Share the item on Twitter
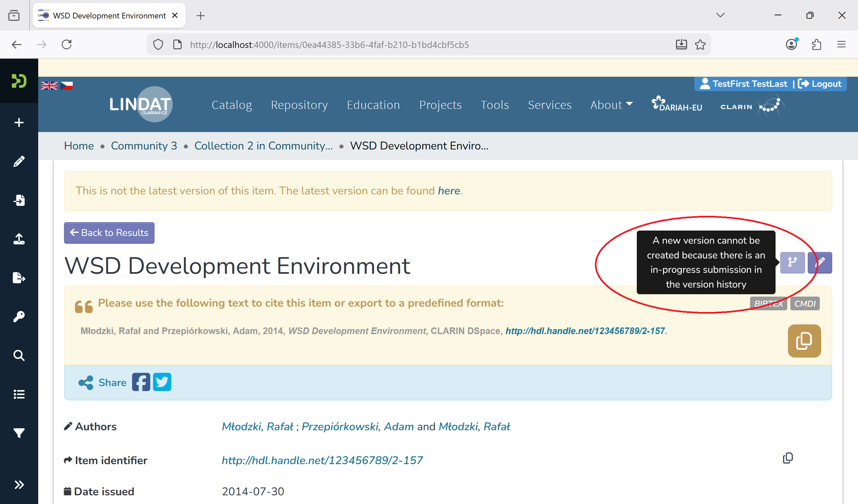Viewport: 858px width, 504px height. tap(162, 382)
